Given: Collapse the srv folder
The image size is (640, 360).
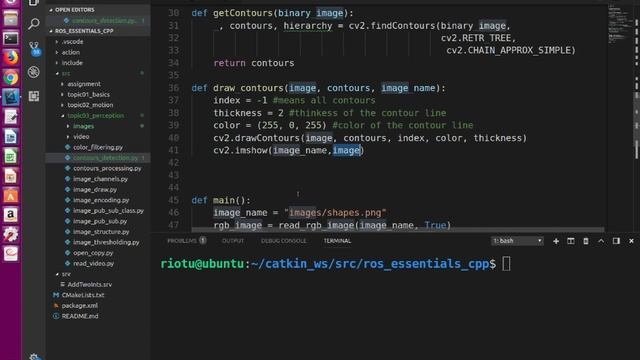Looking at the screenshot, I should [66, 274].
